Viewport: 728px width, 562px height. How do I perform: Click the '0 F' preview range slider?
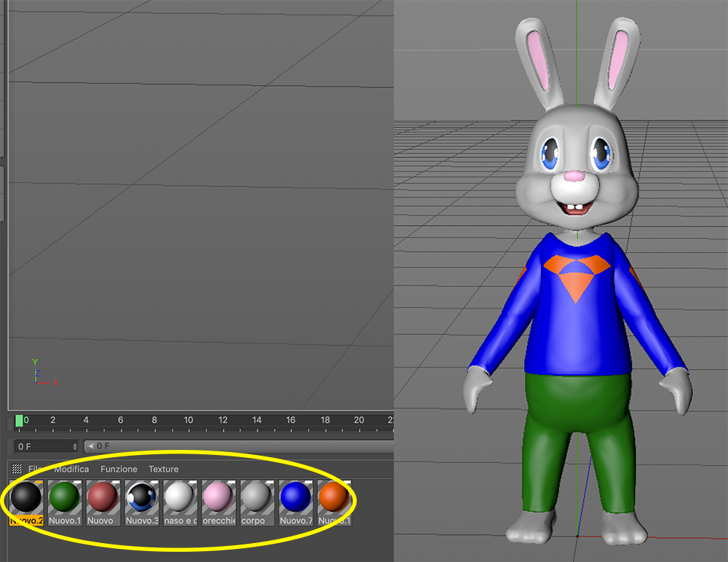239,446
